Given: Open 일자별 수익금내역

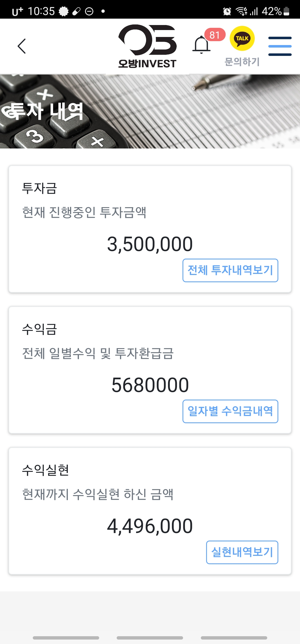Looking at the screenshot, I should [x=230, y=411].
